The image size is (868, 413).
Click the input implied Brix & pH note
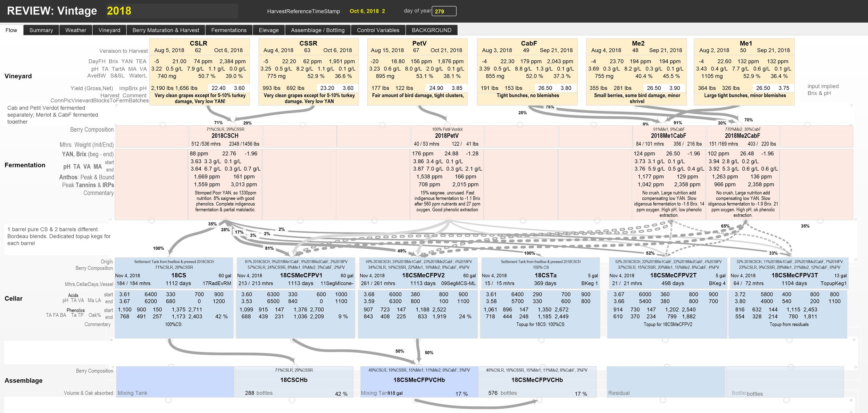pos(823,90)
